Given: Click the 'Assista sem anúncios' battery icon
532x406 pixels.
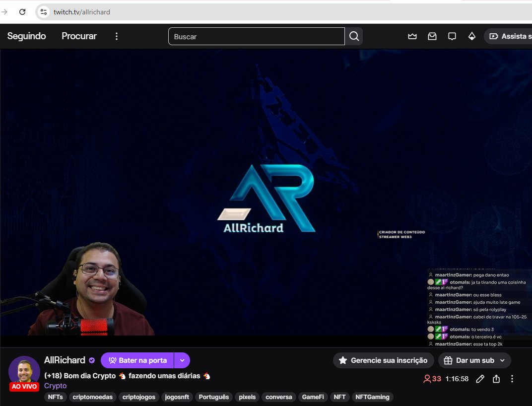Looking at the screenshot, I should [493, 36].
